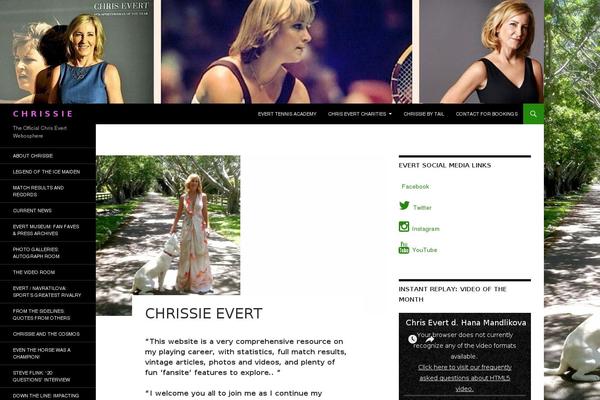Click the CHRISSIE EVERT post heading
Viewport: 600px width, 400px height.
[x=204, y=313]
